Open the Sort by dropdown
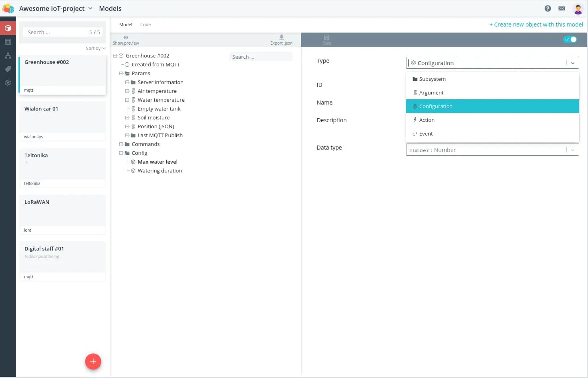Viewport: 588px width, 378px height. click(x=96, y=48)
